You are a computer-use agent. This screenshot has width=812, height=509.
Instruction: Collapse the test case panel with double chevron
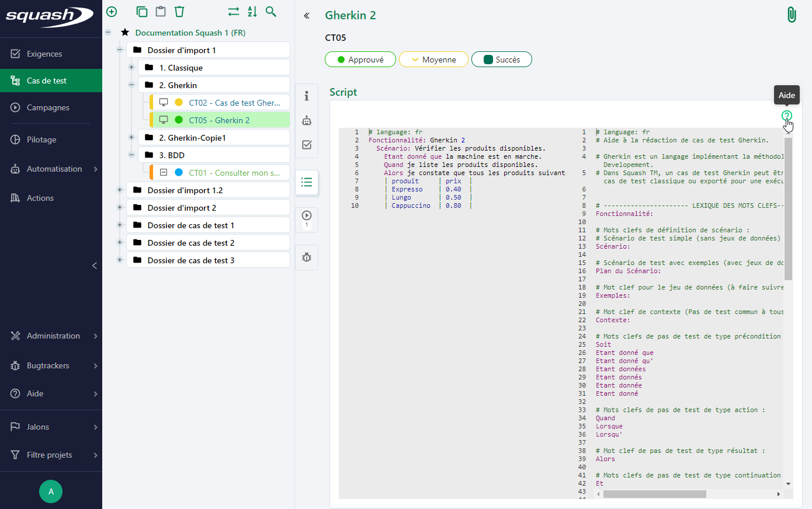[x=307, y=16]
